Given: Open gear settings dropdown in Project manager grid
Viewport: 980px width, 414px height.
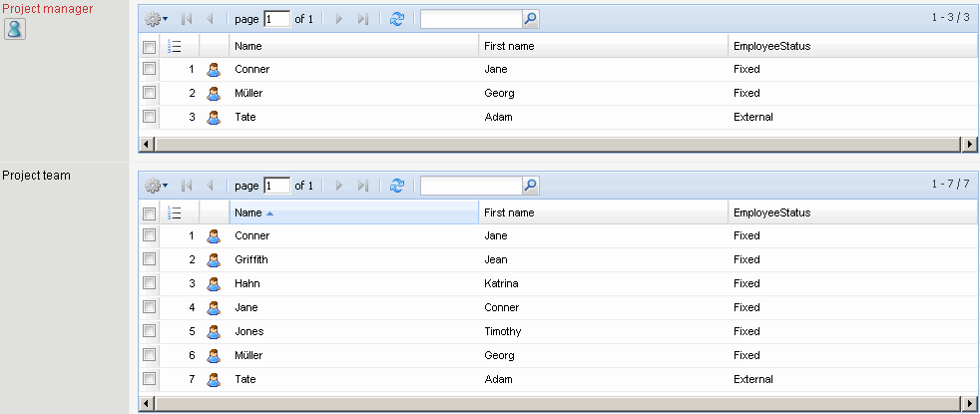Looking at the screenshot, I should [156, 19].
